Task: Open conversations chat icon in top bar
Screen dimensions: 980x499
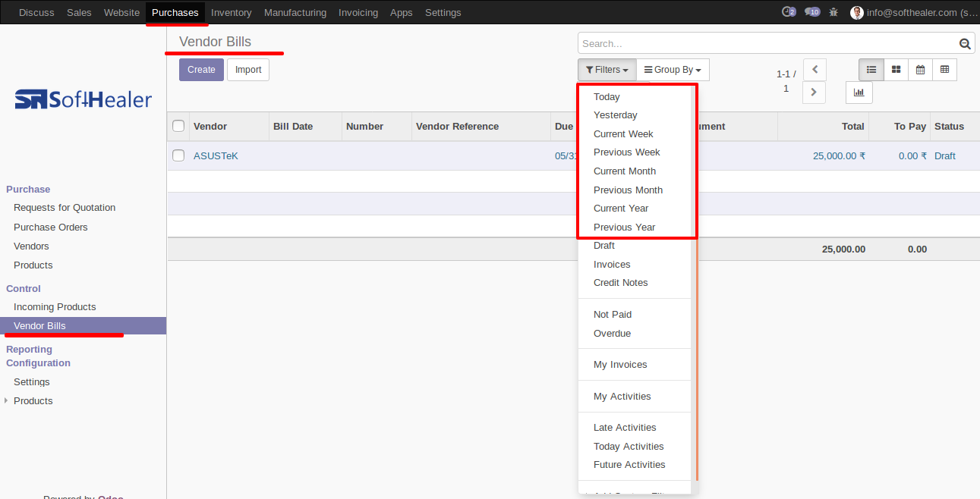Action: click(x=812, y=12)
